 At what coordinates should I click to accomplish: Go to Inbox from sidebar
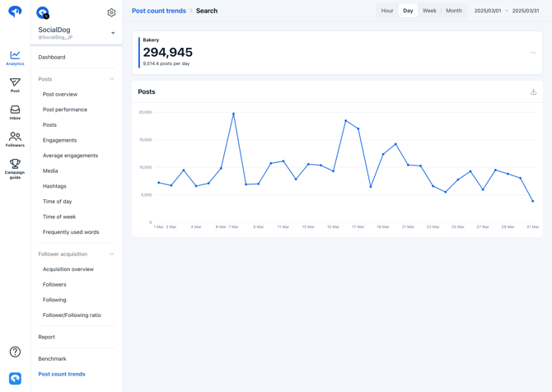coord(15,112)
